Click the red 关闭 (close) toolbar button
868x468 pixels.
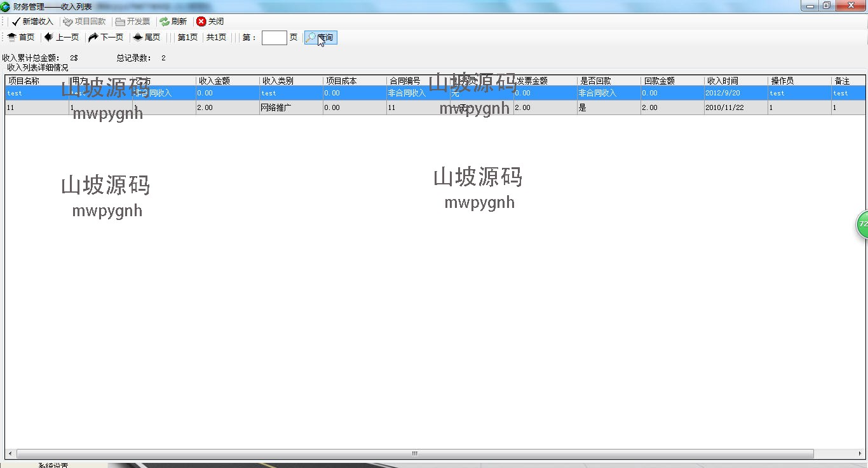210,22
